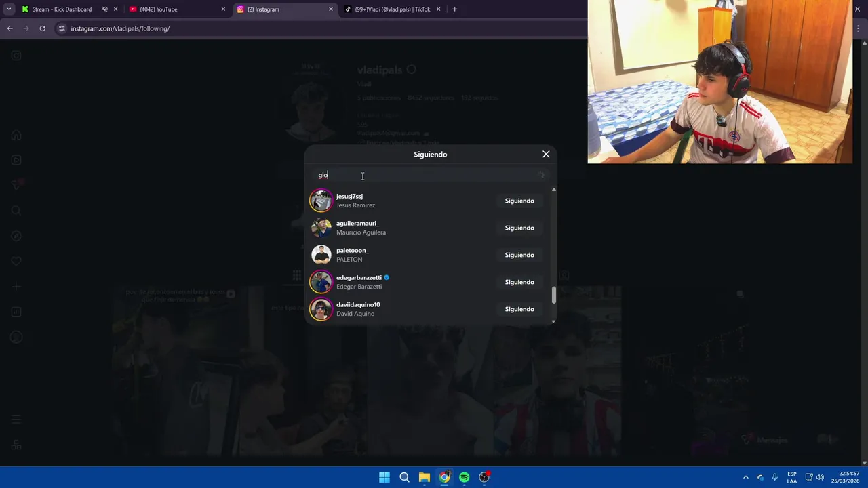Click the instagram.com address bar URL
Screen dimensions: 868x488
coord(120,28)
